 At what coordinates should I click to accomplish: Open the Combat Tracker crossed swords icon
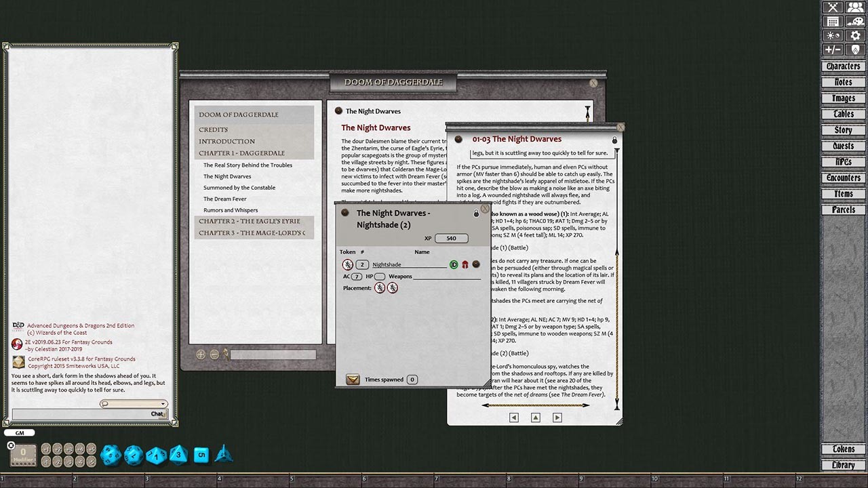point(833,7)
